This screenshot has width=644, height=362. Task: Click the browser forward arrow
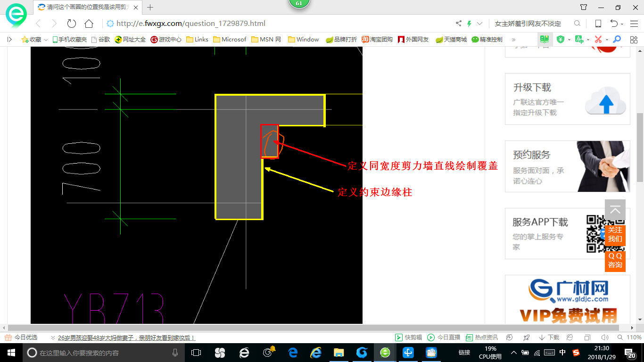[x=54, y=24]
